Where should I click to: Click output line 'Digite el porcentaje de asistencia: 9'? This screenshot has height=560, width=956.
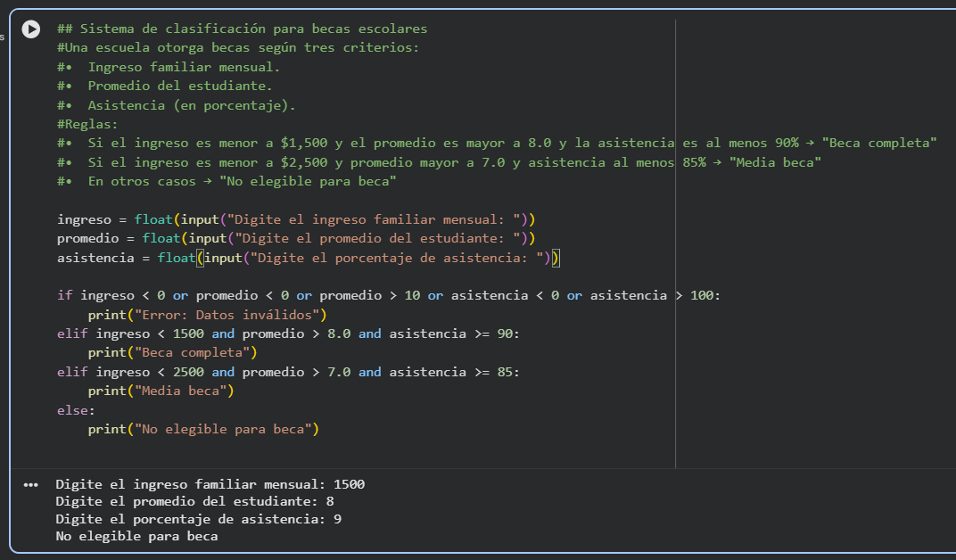coord(198,519)
